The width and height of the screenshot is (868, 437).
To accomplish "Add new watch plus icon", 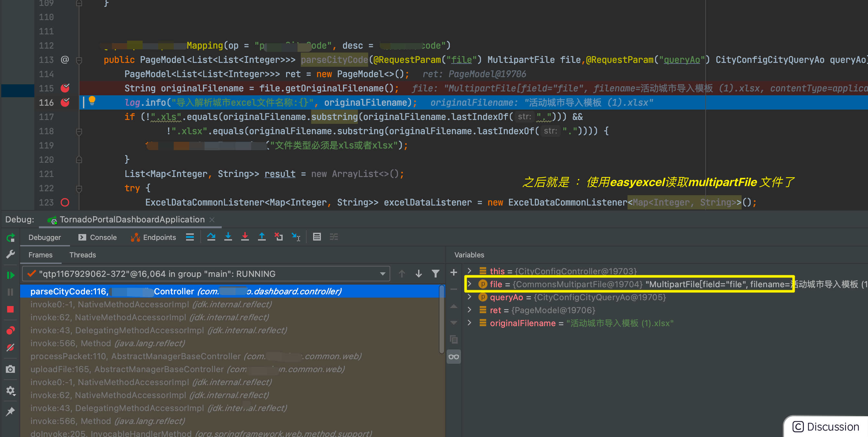I will pos(454,272).
